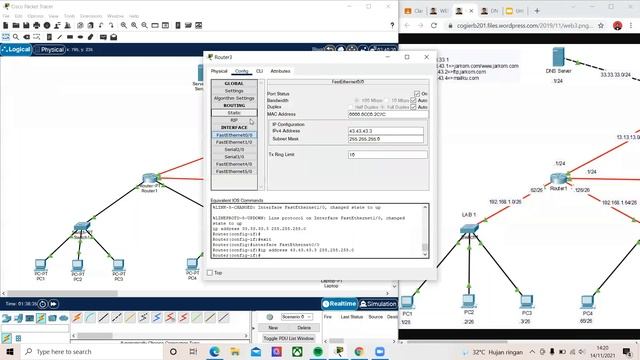
Task: Open Google Chrome from the taskbar
Action: [359, 351]
